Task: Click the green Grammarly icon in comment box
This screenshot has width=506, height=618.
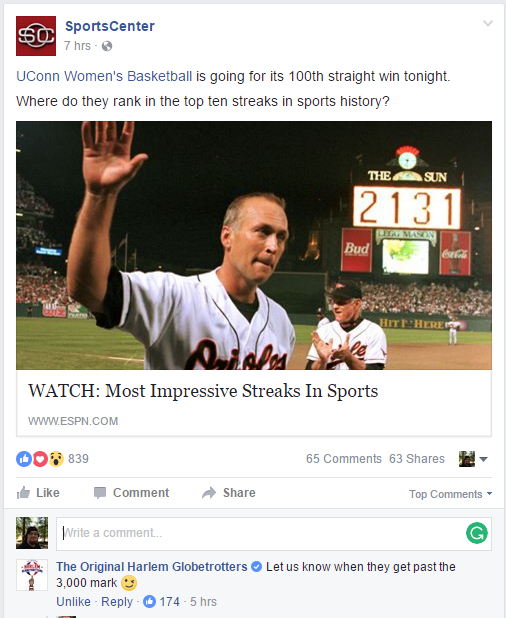Action: (477, 533)
